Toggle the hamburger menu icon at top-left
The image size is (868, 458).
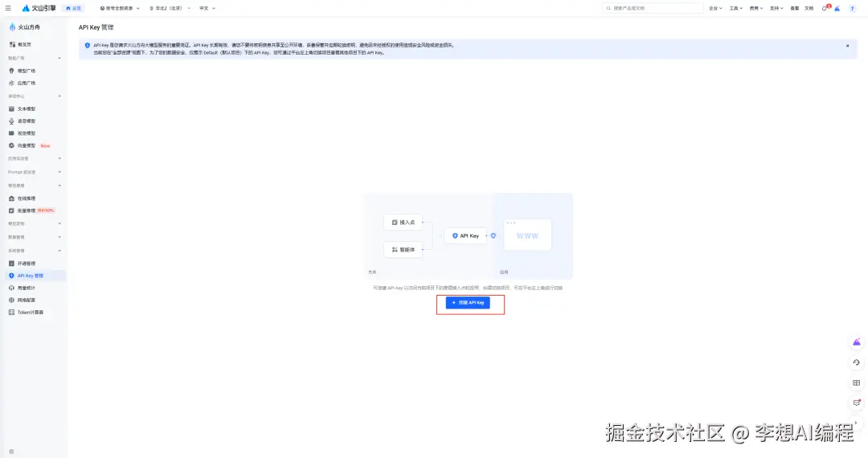8,8
